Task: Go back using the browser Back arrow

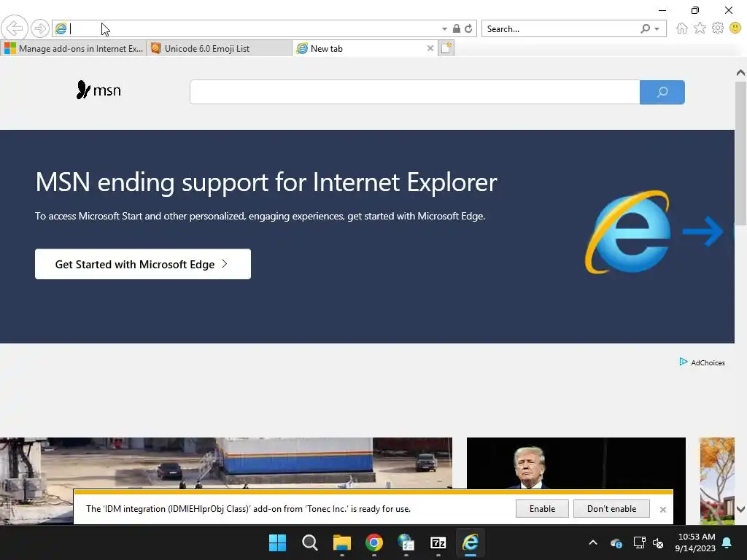Action: pos(15,28)
